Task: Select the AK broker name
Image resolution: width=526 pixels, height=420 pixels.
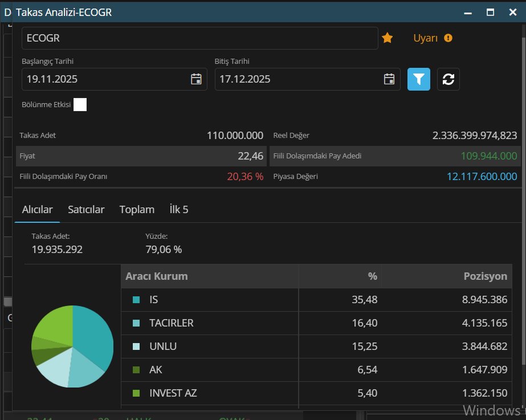Action: (156, 370)
